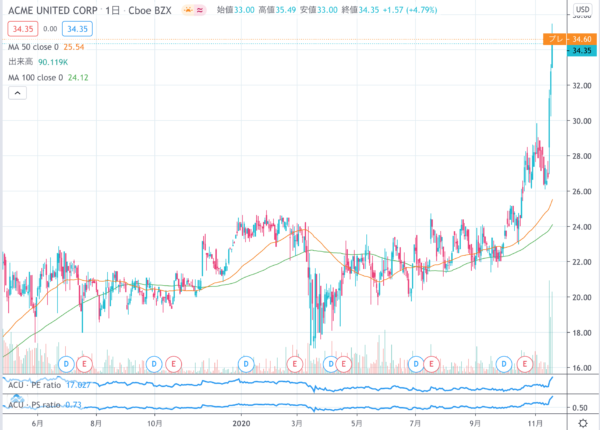Click the April 2020 dividend D marker
Image resolution: width=600 pixels, height=430 pixels.
click(330, 364)
